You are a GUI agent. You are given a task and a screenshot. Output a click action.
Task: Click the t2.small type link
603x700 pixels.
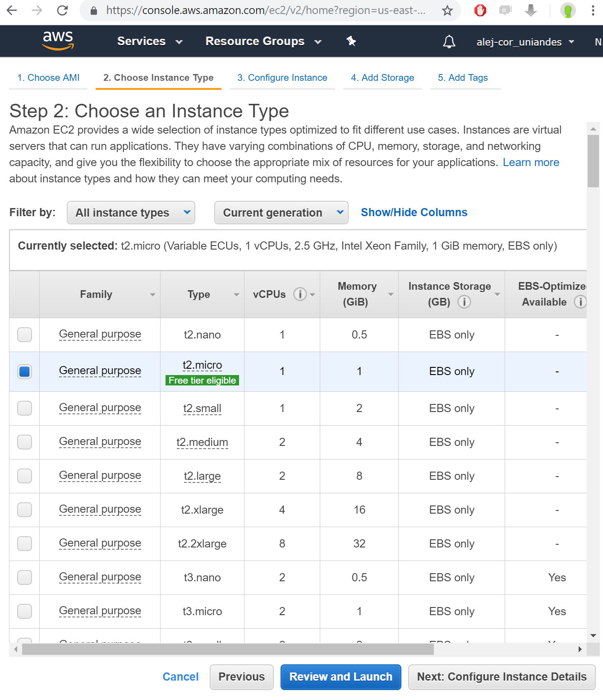tap(202, 408)
